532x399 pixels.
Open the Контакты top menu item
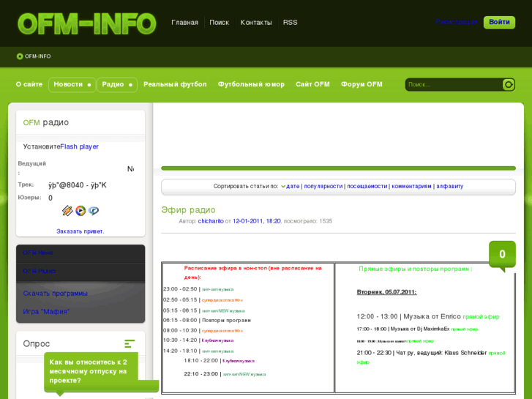pos(256,23)
